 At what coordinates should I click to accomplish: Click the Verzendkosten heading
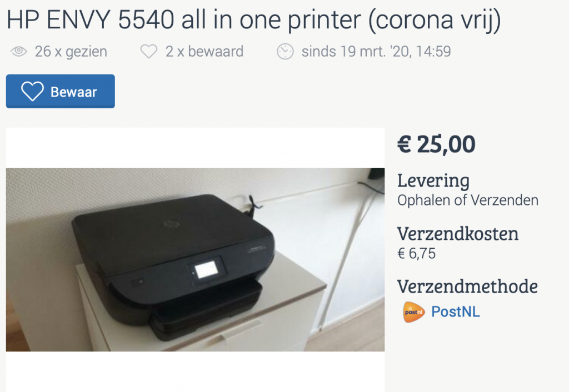(458, 234)
